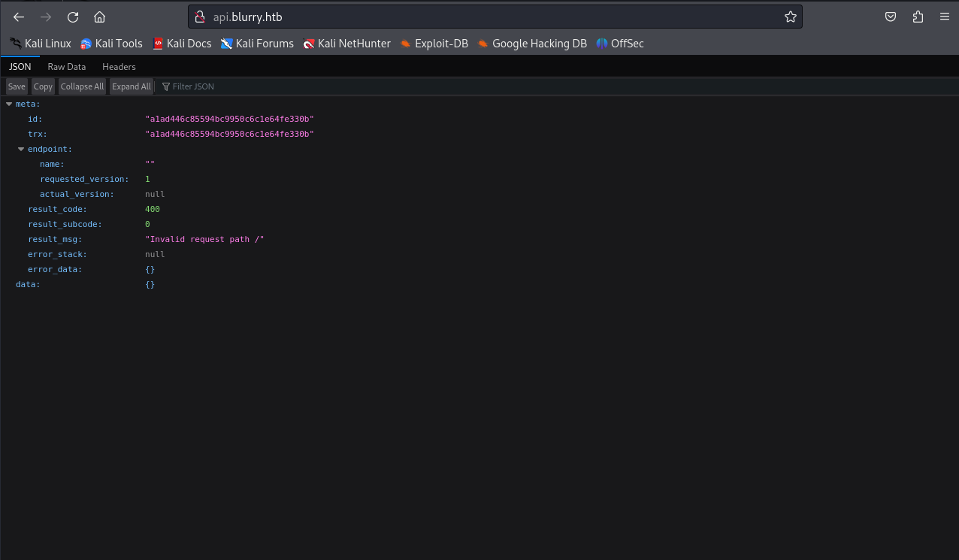The height and width of the screenshot is (560, 959).
Task: Click the Expand All button
Action: 132,86
